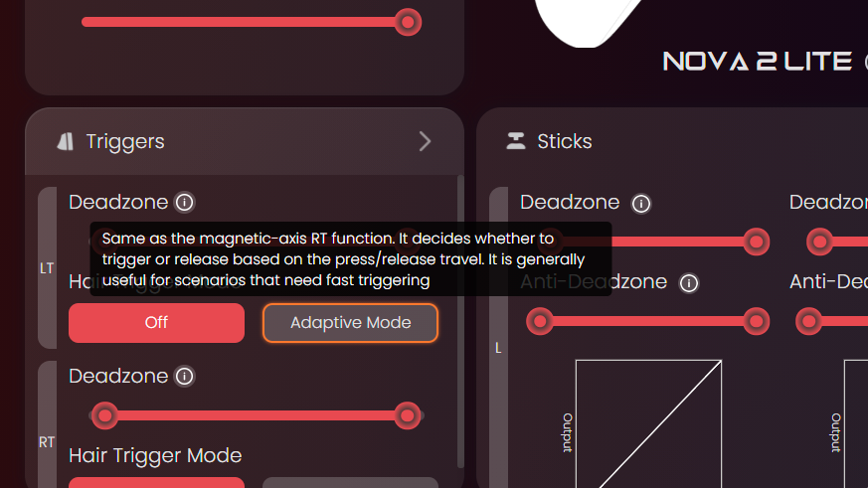Click the left stick output curve graph
The width and height of the screenshot is (868, 488).
[x=649, y=423]
